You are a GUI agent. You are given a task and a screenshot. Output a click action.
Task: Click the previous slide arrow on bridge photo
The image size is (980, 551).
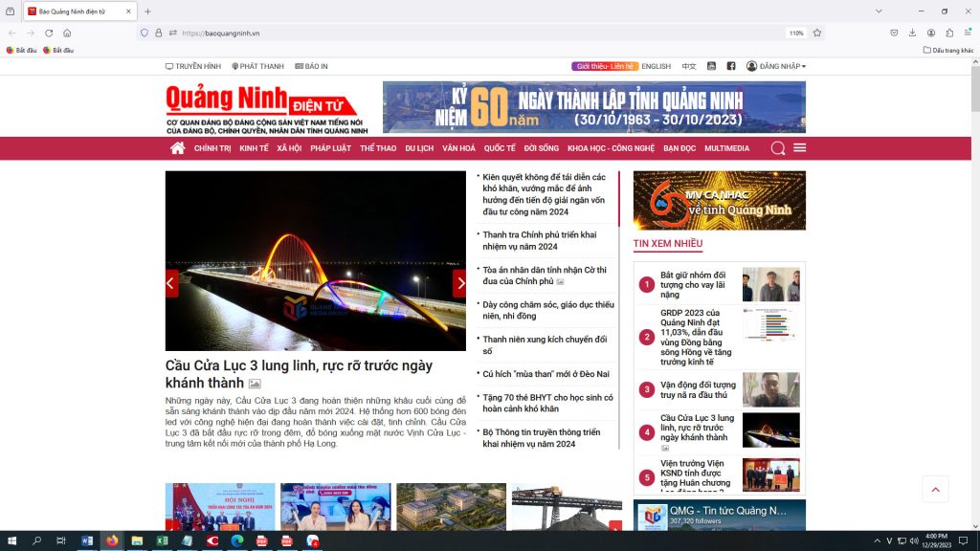click(x=170, y=283)
